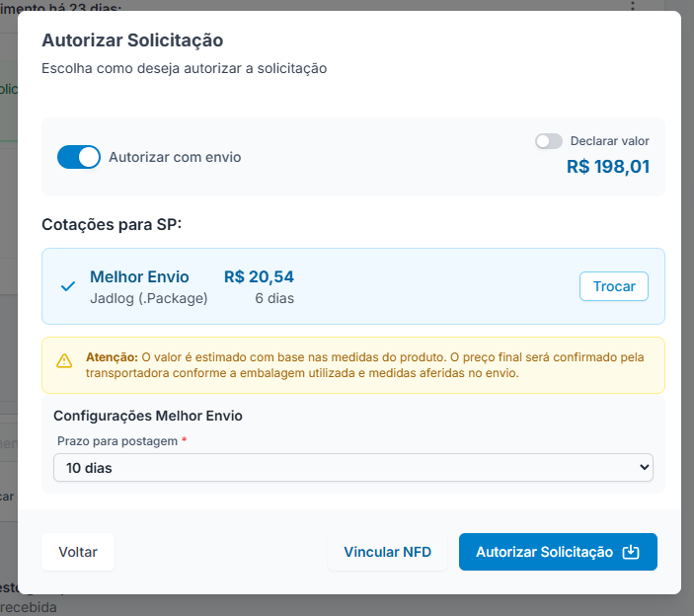Click the blue checkmark beside Melhor Envio

pos(68,286)
